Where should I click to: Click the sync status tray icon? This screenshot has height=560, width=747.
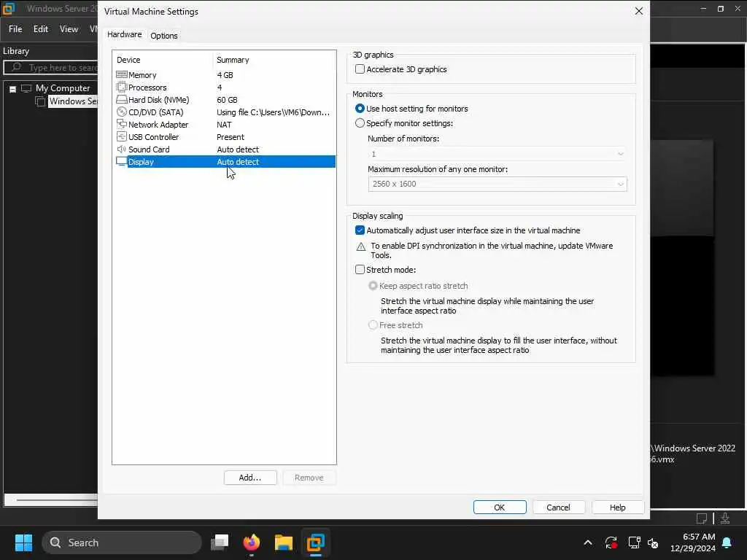pyautogui.click(x=611, y=542)
